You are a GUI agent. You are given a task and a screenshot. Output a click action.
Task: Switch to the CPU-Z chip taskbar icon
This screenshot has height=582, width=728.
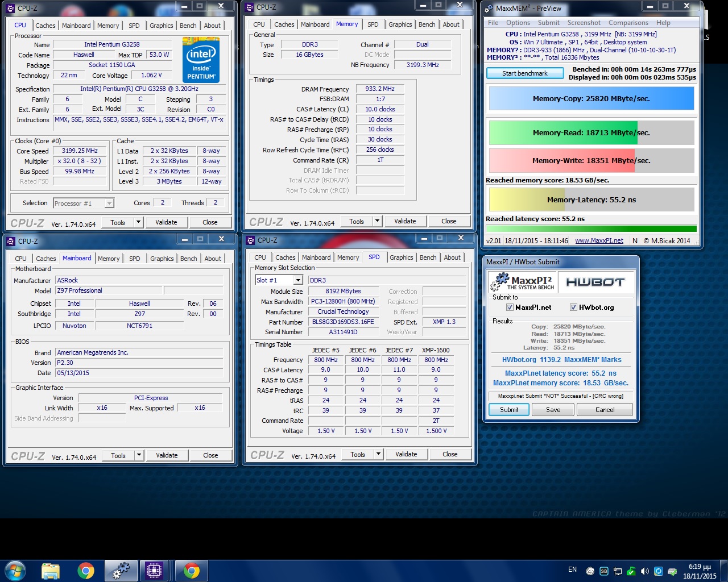154,571
